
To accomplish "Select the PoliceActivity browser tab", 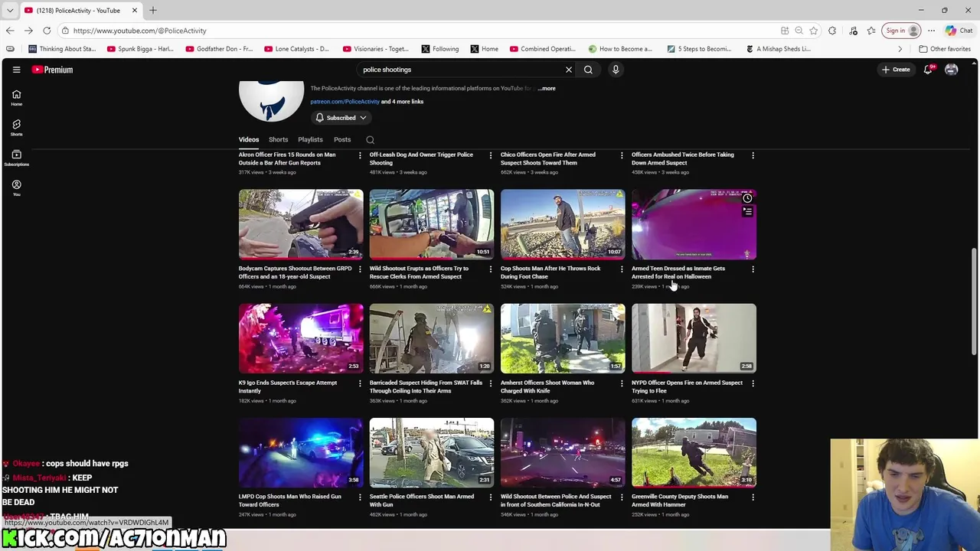I will click(80, 10).
